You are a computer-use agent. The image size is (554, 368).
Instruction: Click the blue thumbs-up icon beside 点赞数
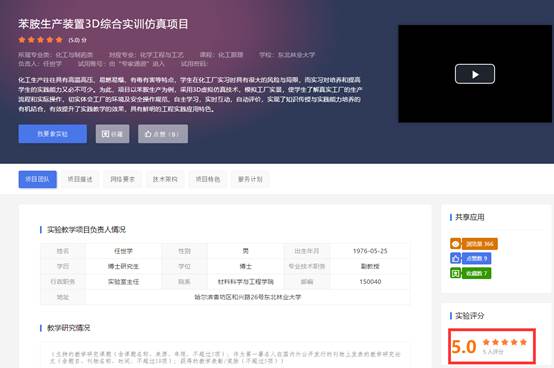[455, 259]
